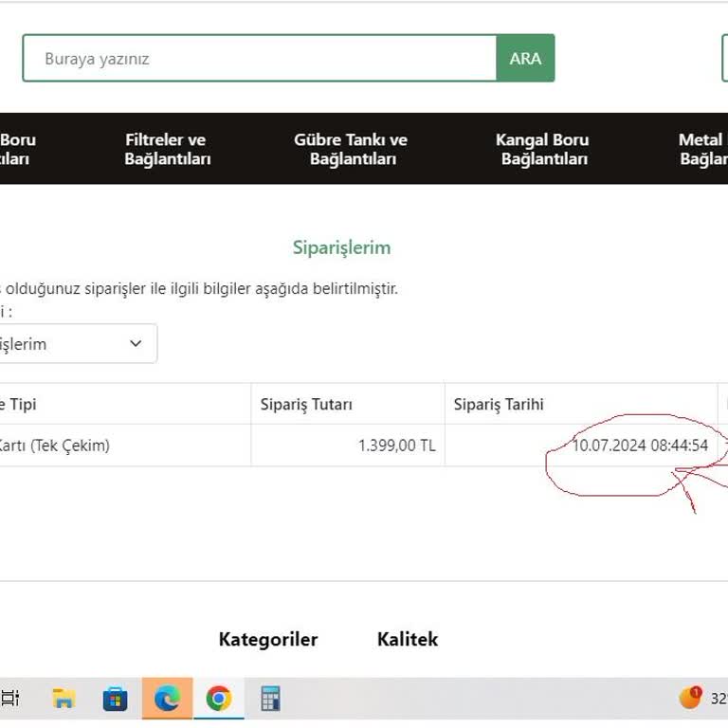Image resolution: width=728 pixels, height=728 pixels.
Task: Click the 'Kategoriler' footer heading
Action: coord(268,639)
